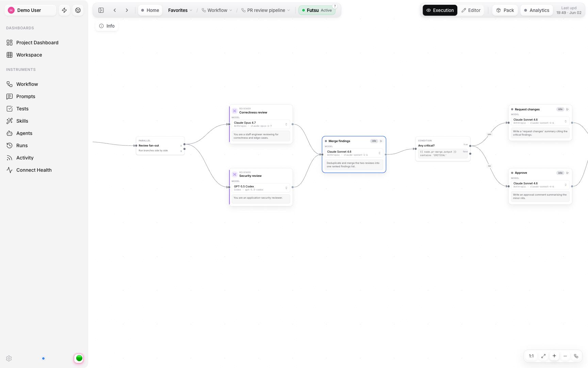
Task: Click the Security review reviewer icon
Action: coord(234,174)
